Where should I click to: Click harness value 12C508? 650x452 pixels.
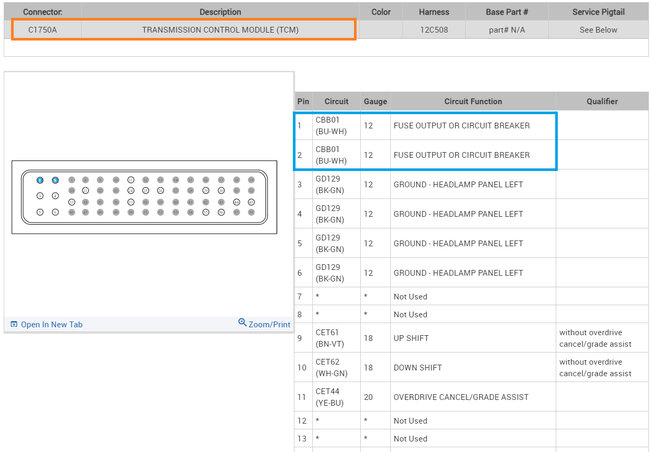click(x=434, y=30)
